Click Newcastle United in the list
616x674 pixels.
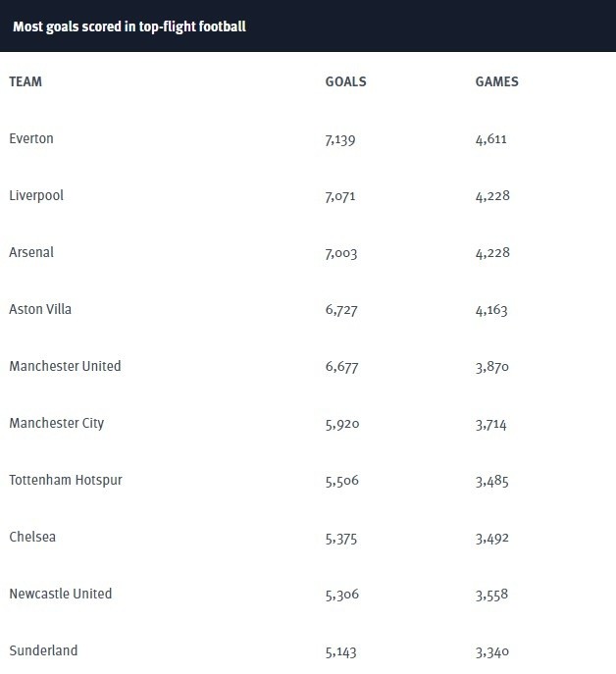[x=61, y=594]
